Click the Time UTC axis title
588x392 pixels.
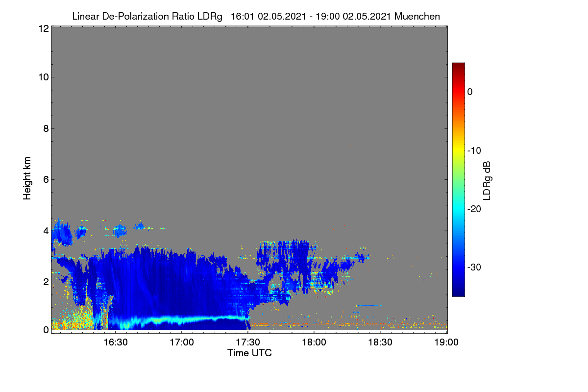pos(249,353)
